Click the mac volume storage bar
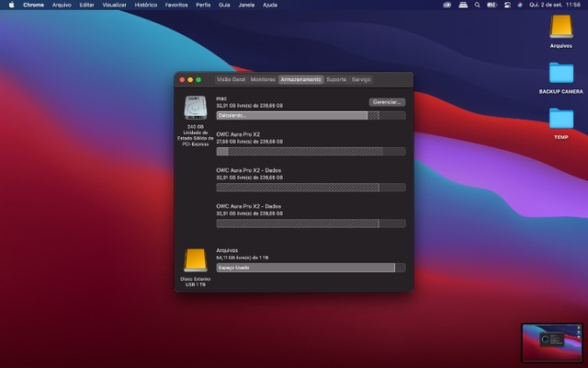This screenshot has height=368, width=588. [311, 116]
